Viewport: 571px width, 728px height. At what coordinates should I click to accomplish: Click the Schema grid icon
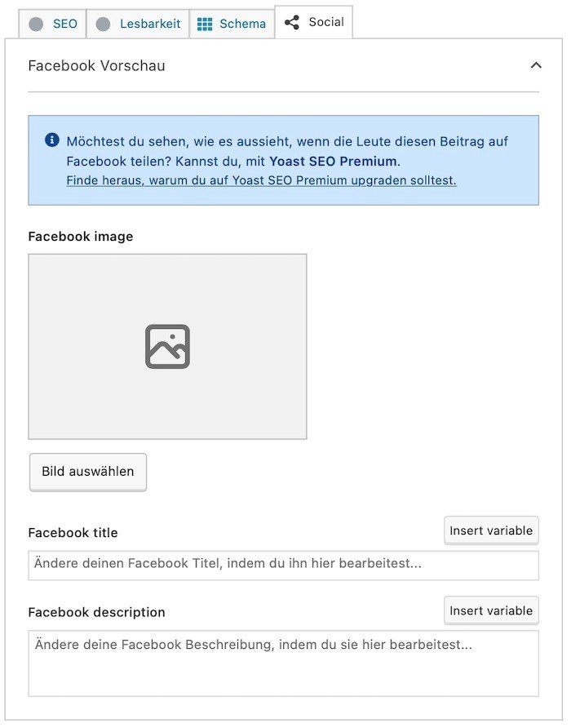205,24
